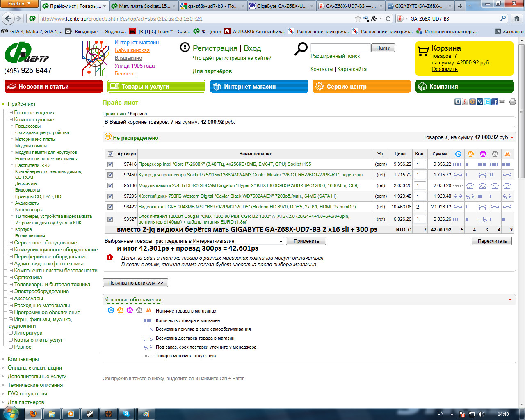The height and width of the screenshot is (420, 525).
Task: Open Windows Explorer from the taskbar
Action: coord(52,414)
